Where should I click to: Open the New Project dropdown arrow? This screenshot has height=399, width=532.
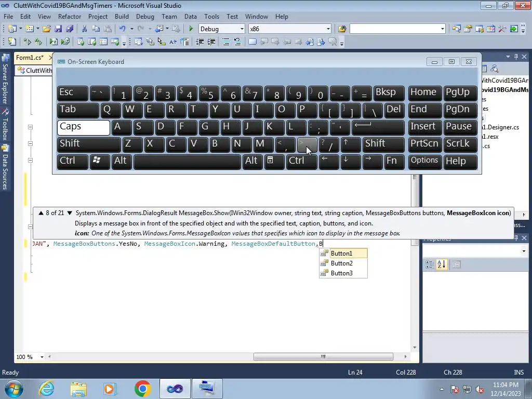click(20, 29)
